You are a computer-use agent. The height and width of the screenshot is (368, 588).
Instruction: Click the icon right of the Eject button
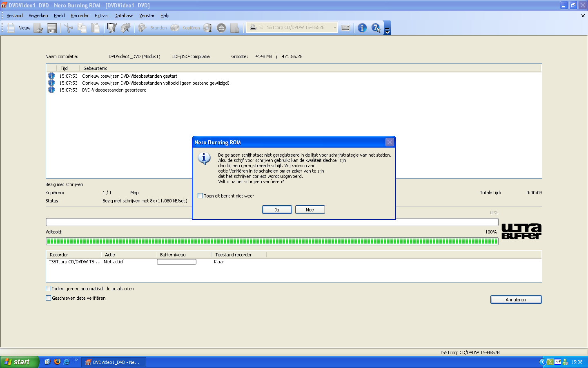point(235,28)
